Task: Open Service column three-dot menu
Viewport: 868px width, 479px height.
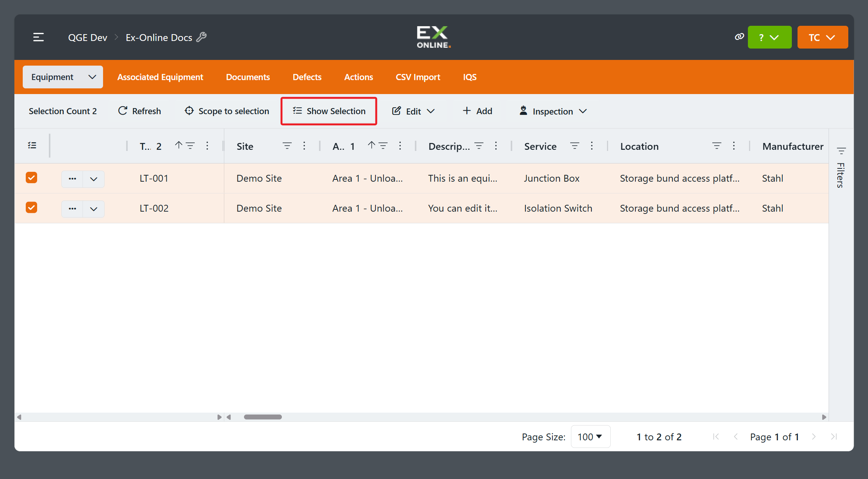Action: [x=592, y=146]
